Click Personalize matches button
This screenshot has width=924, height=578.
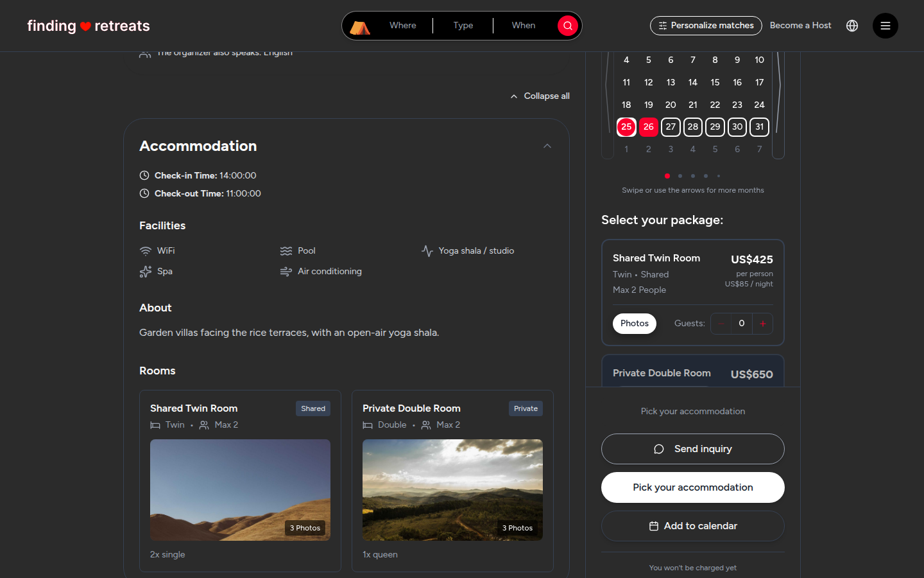coord(706,26)
